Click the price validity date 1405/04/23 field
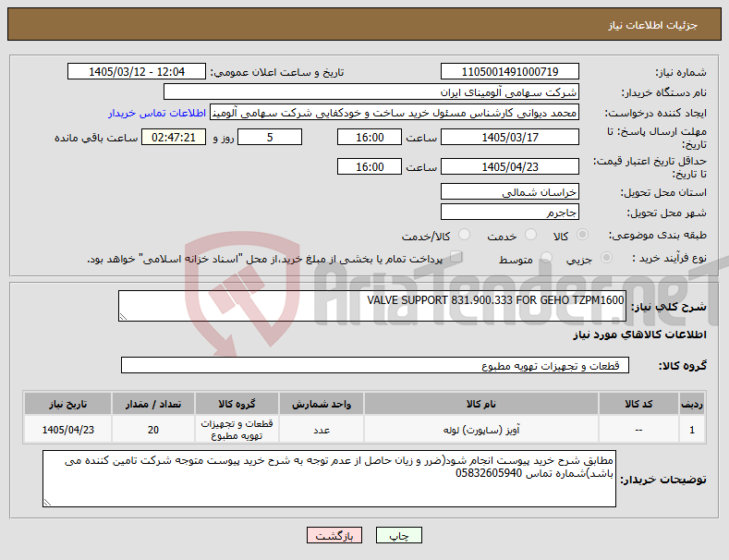 point(509,166)
